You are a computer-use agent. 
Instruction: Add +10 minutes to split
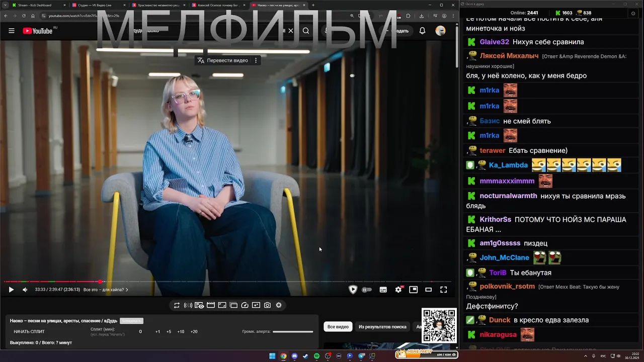point(181,332)
